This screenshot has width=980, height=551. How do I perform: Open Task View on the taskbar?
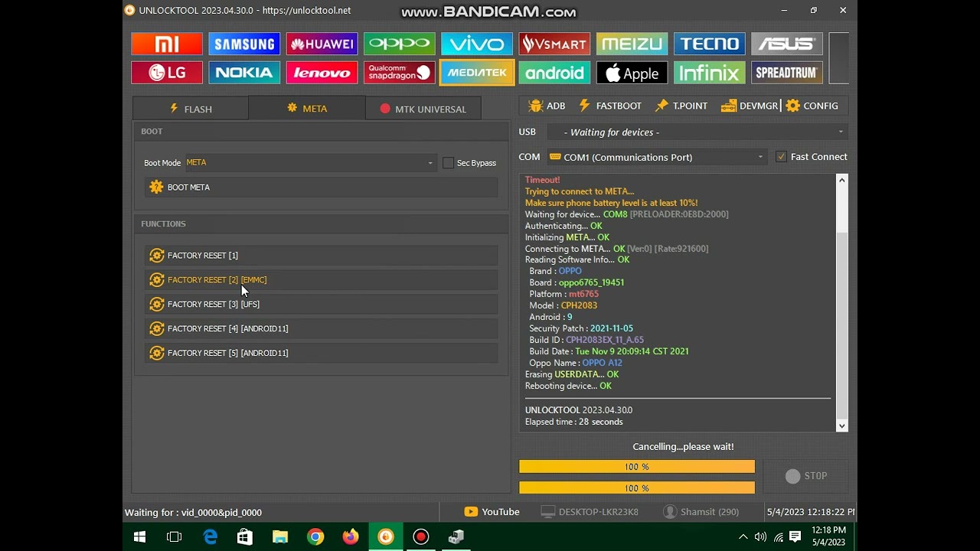(175, 537)
